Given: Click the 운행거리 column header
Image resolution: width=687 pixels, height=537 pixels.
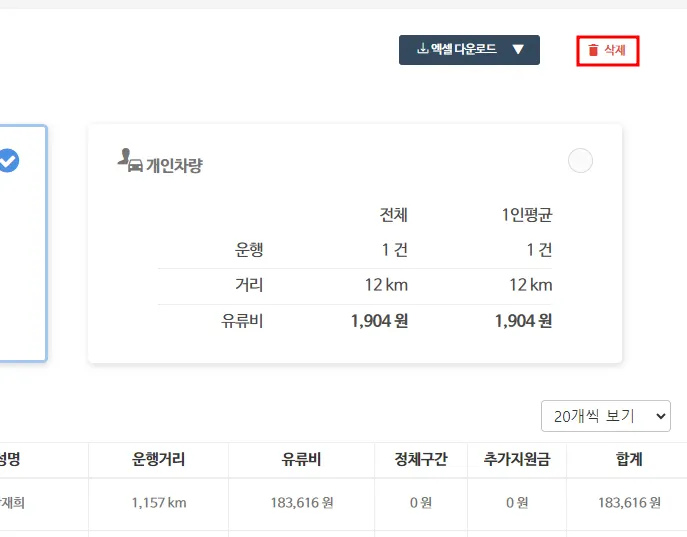Looking at the screenshot, I should [x=158, y=459].
